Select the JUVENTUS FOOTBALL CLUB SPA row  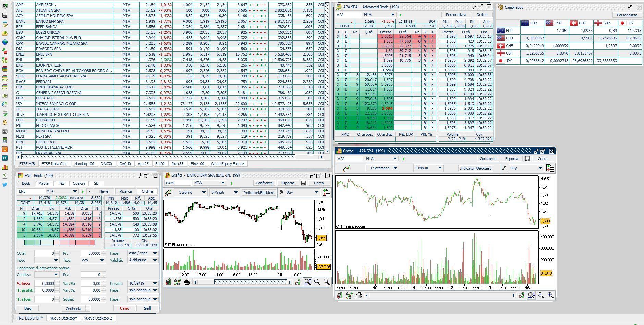pyautogui.click(x=170, y=115)
